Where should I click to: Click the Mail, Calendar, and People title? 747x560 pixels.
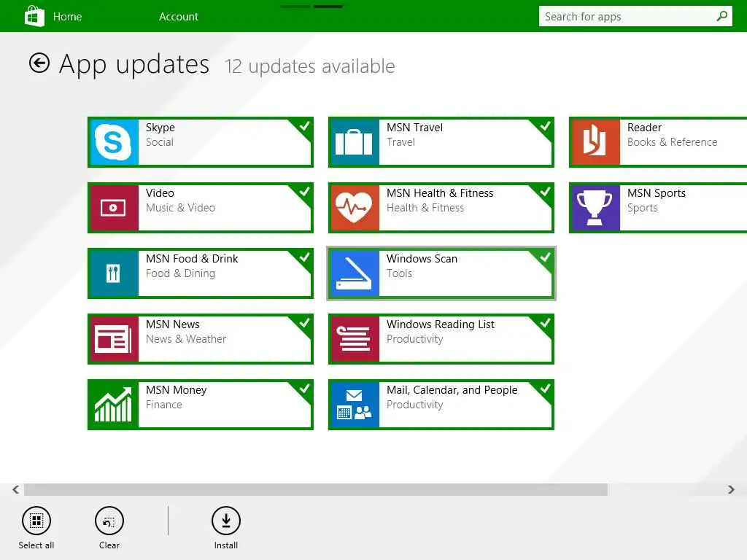(x=452, y=391)
